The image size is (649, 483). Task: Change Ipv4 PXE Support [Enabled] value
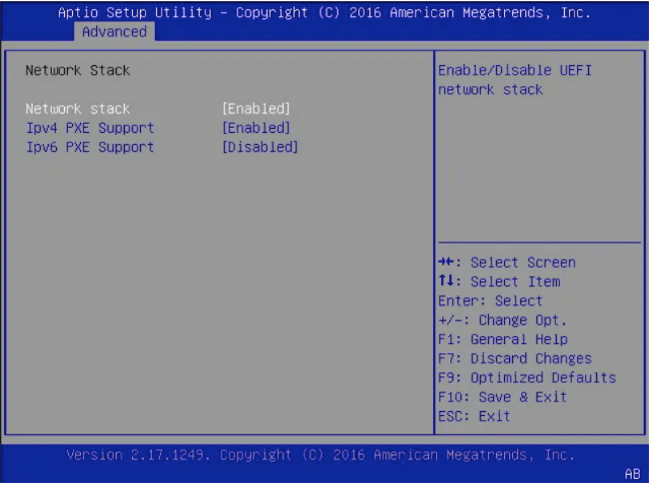256,128
